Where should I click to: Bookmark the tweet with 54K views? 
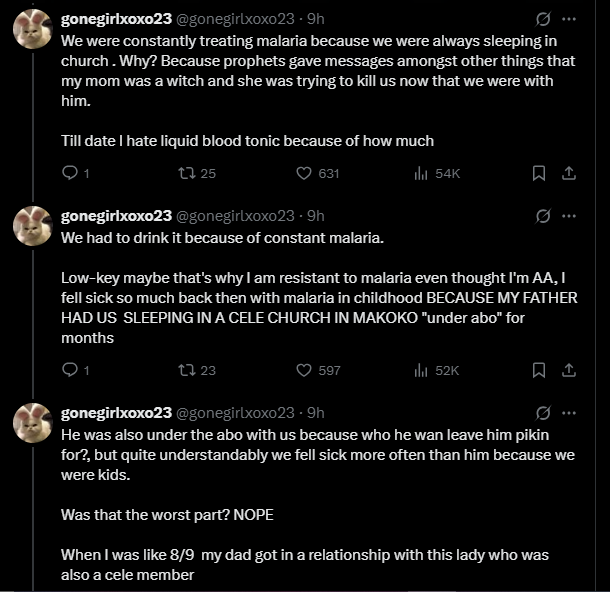coord(538,173)
